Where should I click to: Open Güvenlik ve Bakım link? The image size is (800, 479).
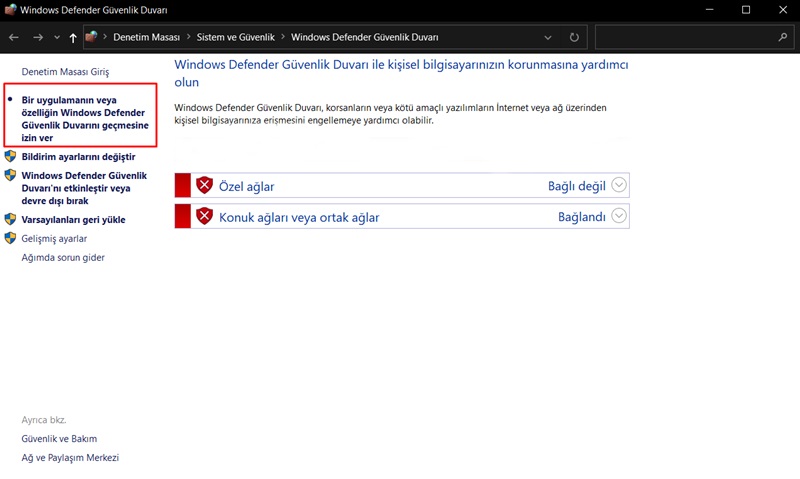tap(59, 439)
